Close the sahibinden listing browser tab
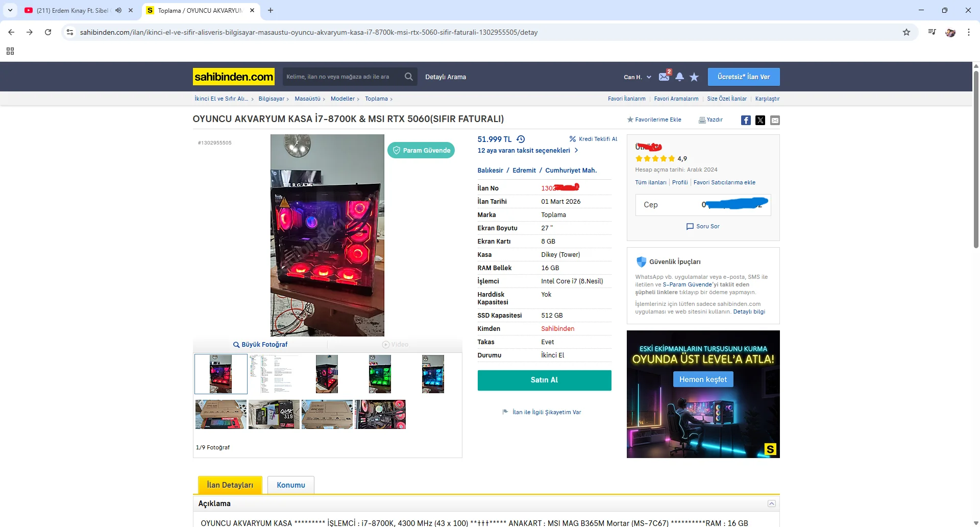 [252, 10]
